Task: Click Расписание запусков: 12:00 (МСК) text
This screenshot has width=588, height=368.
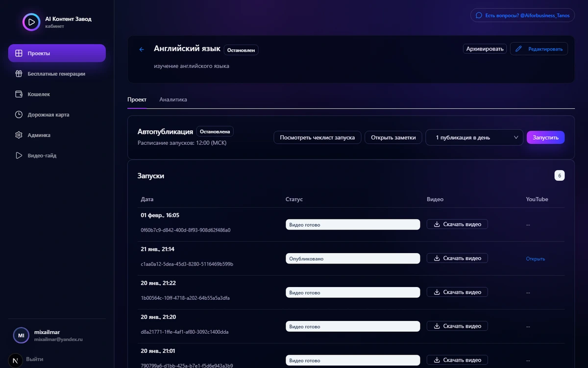Action: [x=182, y=143]
